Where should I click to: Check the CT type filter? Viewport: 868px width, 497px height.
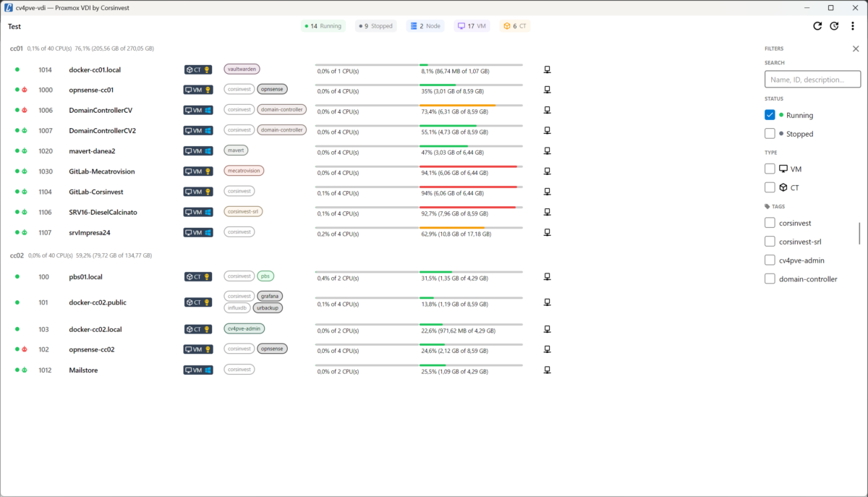tap(770, 187)
